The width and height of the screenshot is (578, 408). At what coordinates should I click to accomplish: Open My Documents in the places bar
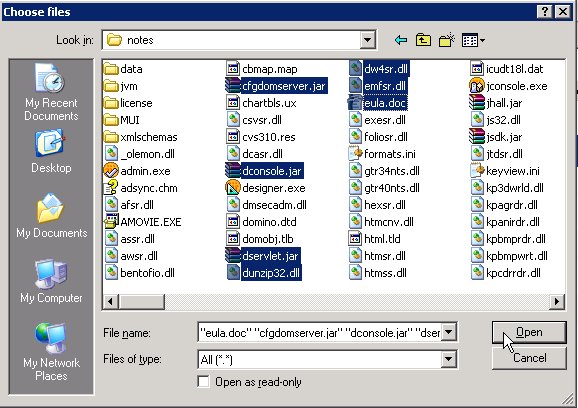[x=52, y=216]
